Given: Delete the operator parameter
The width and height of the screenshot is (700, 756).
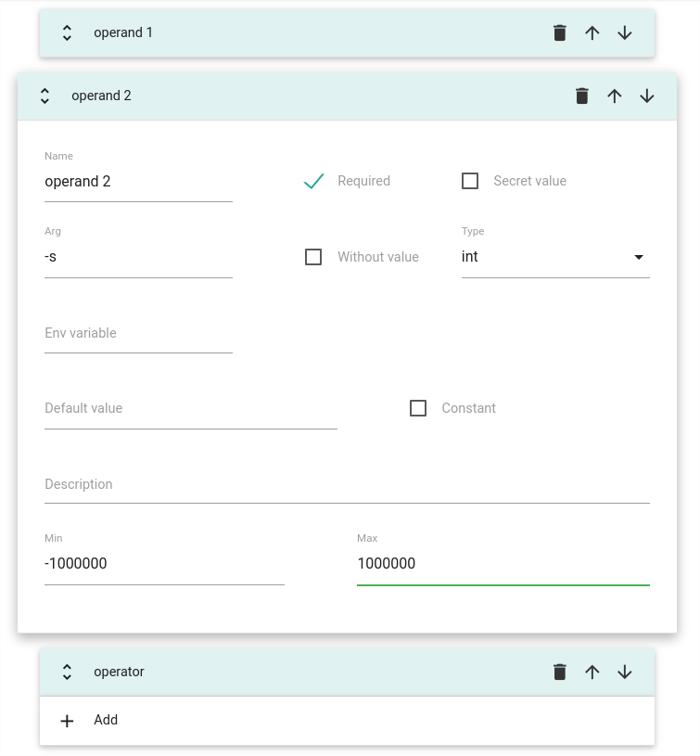Looking at the screenshot, I should tap(559, 673).
